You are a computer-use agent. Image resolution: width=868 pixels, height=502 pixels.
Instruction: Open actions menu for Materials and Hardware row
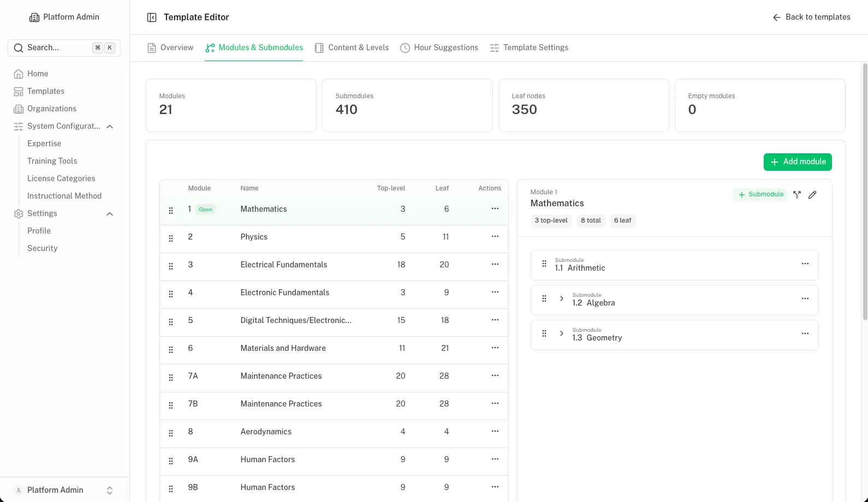tap(495, 348)
